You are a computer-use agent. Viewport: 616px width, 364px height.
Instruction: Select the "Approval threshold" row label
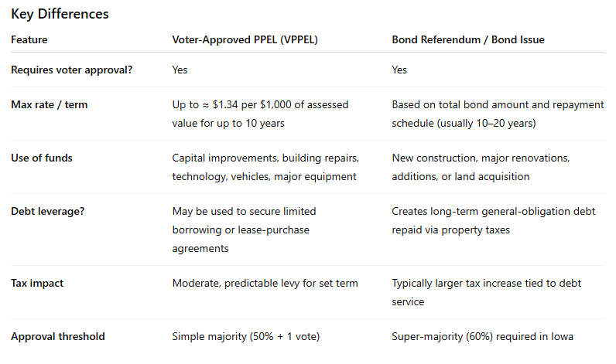coord(58,336)
